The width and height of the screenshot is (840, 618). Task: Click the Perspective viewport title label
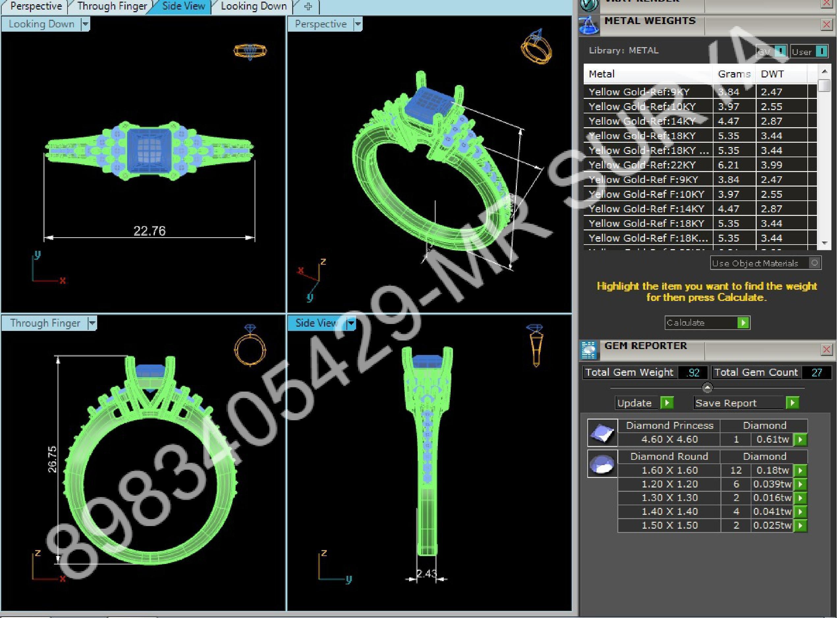click(x=321, y=24)
